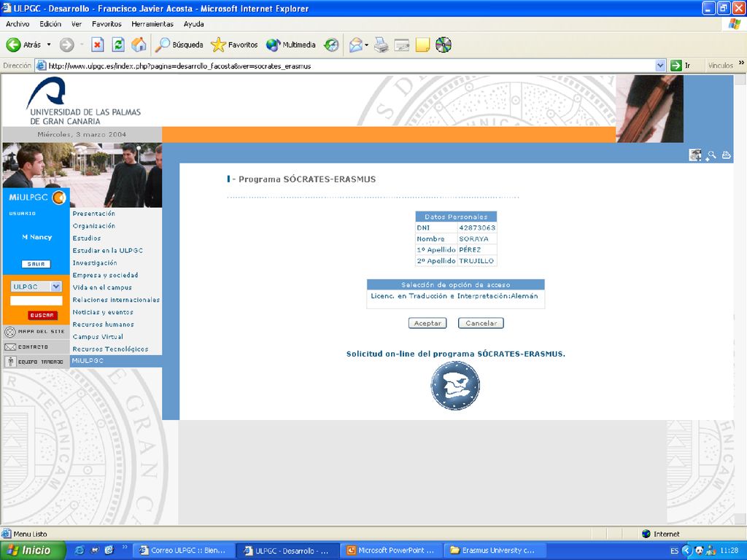Click the Mail envelope icon
This screenshot has width=747, height=560.
click(x=356, y=44)
